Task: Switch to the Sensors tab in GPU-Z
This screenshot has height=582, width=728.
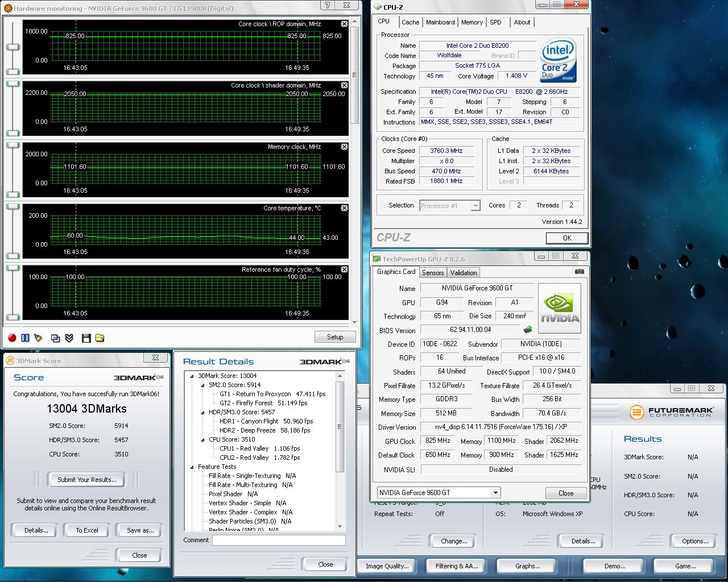Action: pos(433,273)
